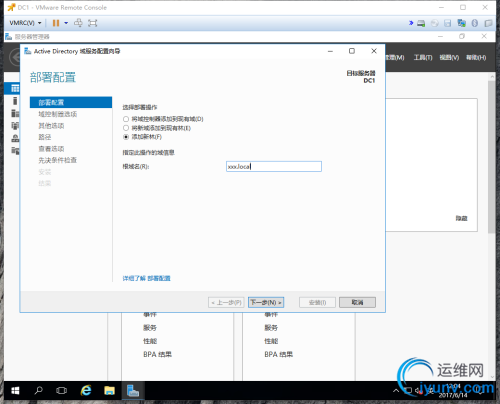This screenshot has height=404, width=500.
Task: Click the Server Manager taskbar icon
Action: click(133, 390)
